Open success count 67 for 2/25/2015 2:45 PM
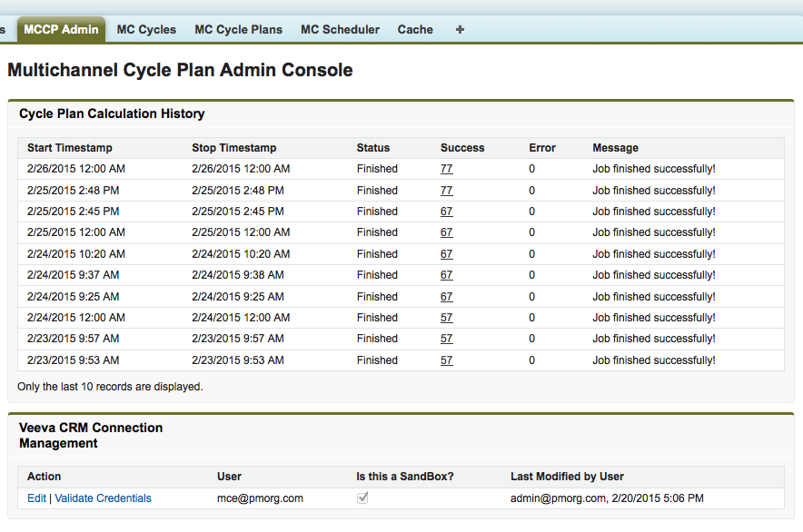This screenshot has width=803, height=532. pyautogui.click(x=446, y=212)
